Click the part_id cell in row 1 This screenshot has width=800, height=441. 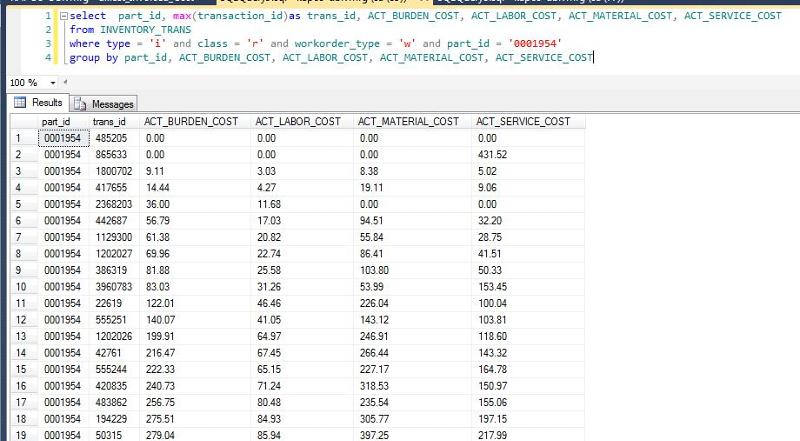(64, 138)
